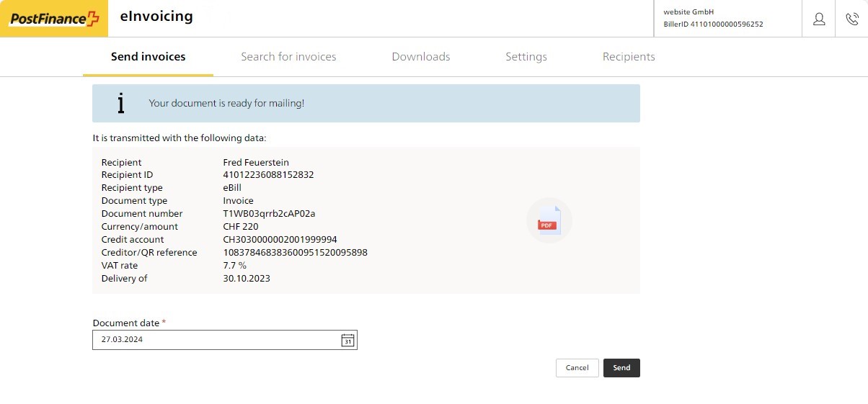This screenshot has height=404, width=868.
Task: Focus the Document date input field
Action: [225, 340]
